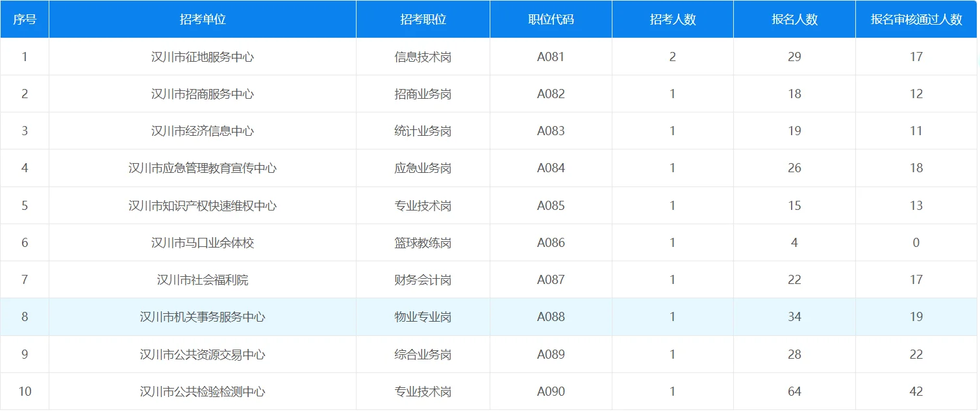Viewport: 980px width, 412px height.
Task: Select the 招商业务岗 position cell
Action: point(423,93)
